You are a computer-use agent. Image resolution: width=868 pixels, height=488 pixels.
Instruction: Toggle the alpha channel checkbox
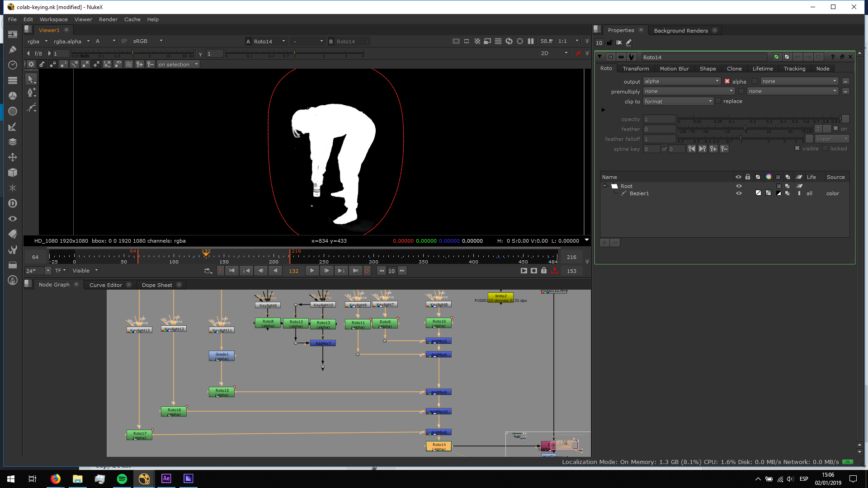(727, 81)
